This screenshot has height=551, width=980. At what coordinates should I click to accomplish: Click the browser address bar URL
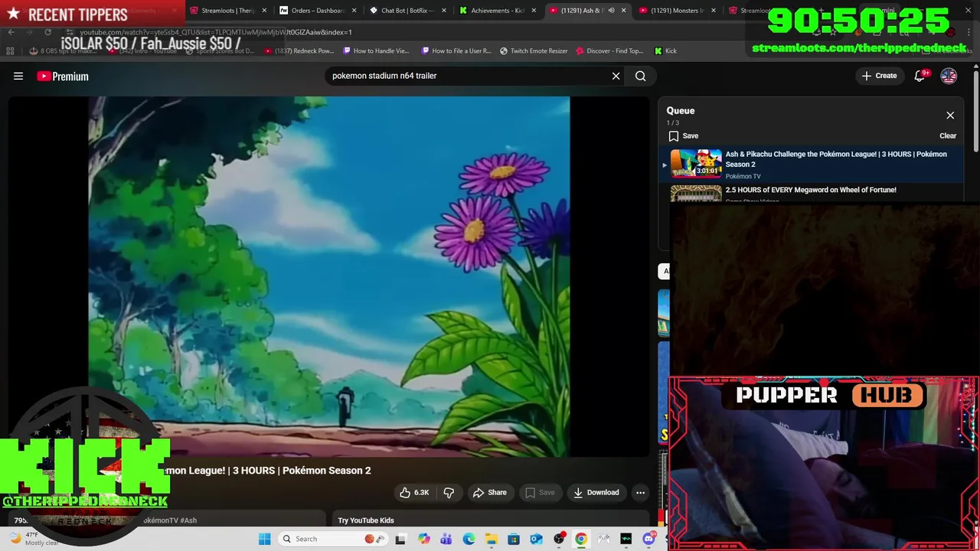(x=216, y=32)
